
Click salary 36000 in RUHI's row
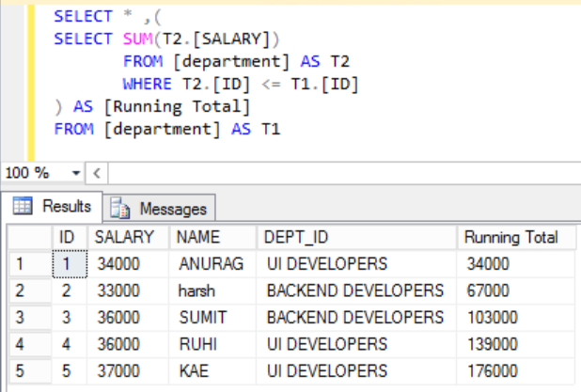pyautogui.click(x=128, y=344)
